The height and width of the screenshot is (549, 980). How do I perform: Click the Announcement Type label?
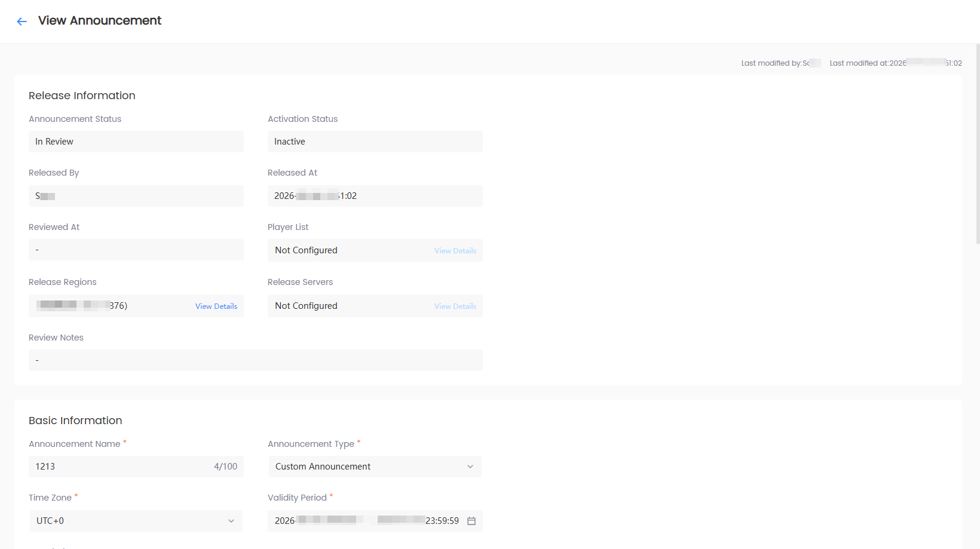click(x=311, y=444)
